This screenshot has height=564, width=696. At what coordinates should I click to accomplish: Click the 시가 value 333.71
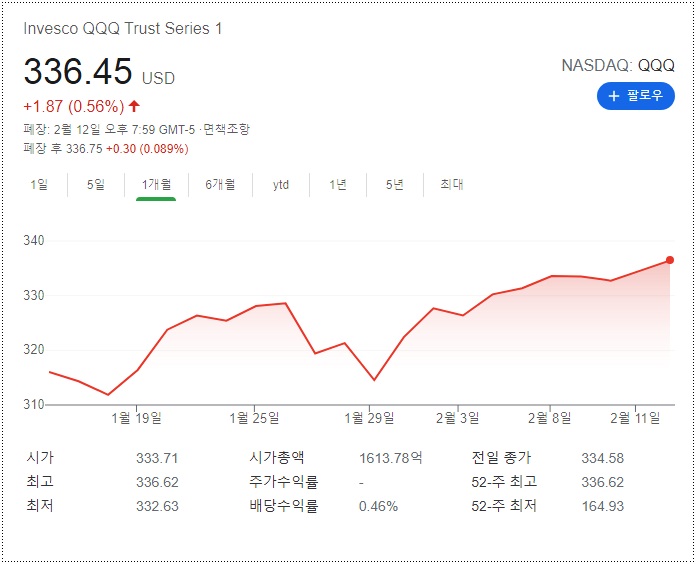(157, 458)
